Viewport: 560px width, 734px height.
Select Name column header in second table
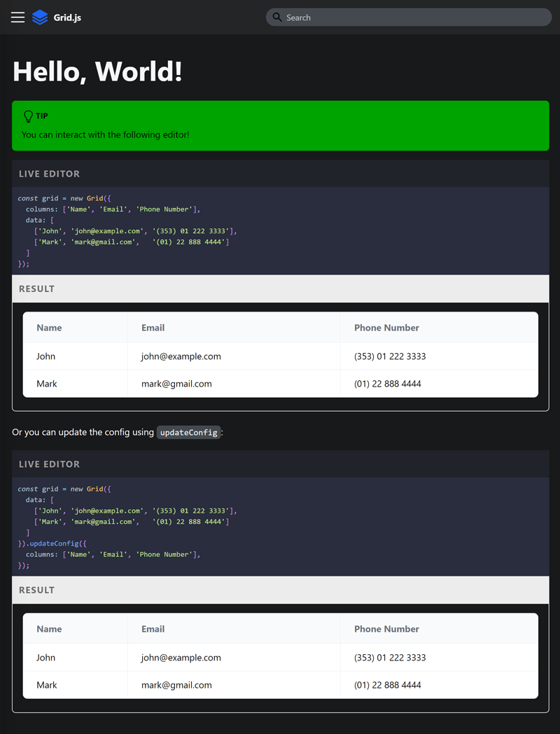click(49, 629)
